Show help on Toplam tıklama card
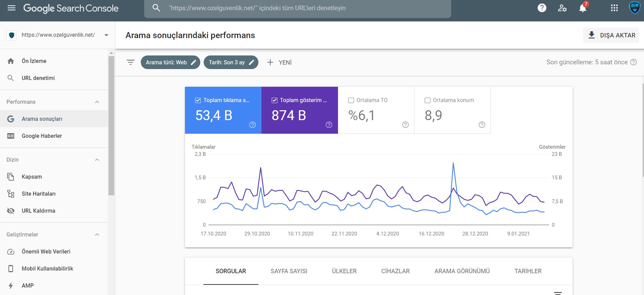Image resolution: width=644 pixels, height=295 pixels. (252, 125)
